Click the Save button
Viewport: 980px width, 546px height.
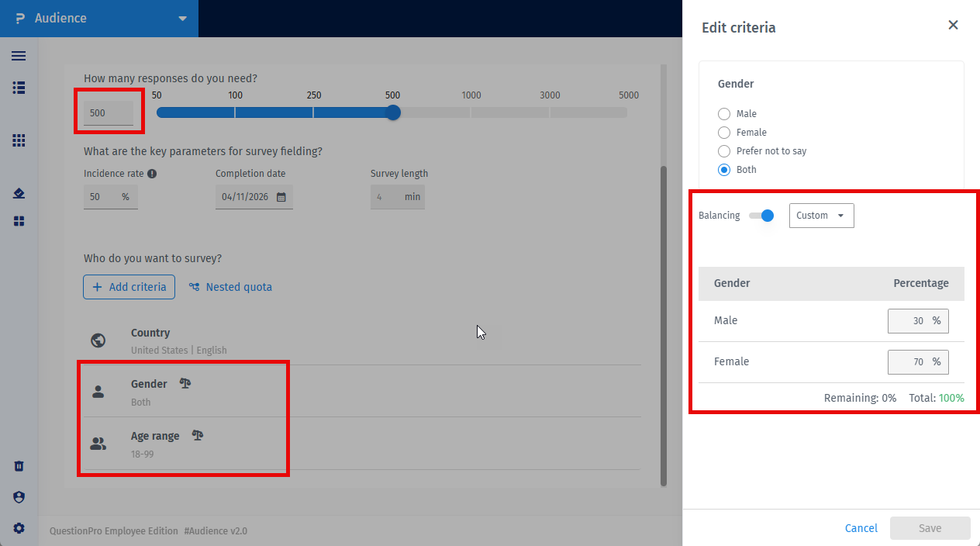930,528
